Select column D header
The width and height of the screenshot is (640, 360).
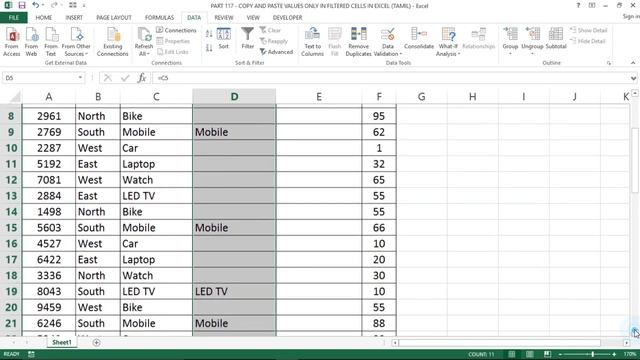(x=234, y=97)
